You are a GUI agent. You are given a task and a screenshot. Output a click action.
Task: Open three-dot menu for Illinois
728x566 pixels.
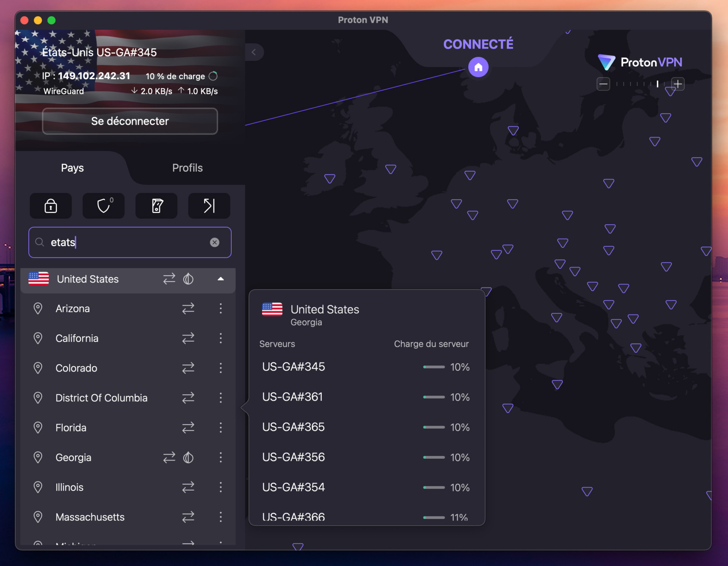coord(221,487)
